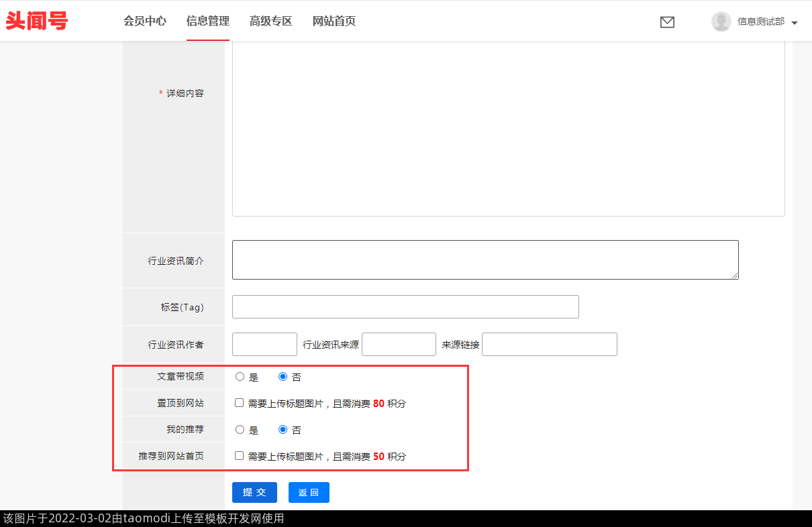Open the mail envelope icon

(x=667, y=22)
